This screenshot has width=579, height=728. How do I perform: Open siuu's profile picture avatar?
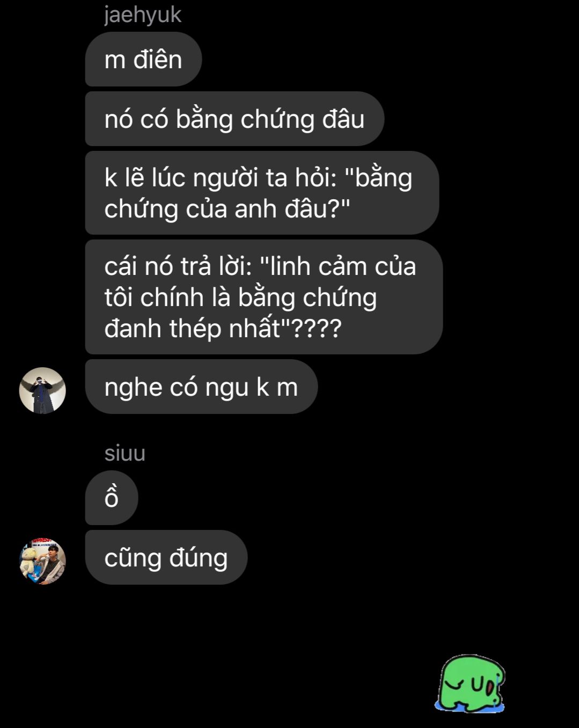pos(42,561)
